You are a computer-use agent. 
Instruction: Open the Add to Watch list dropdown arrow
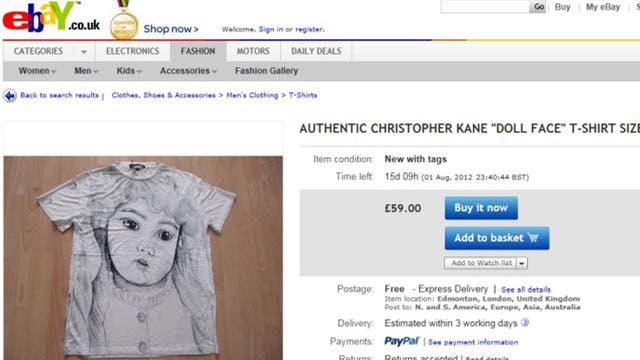(x=522, y=263)
